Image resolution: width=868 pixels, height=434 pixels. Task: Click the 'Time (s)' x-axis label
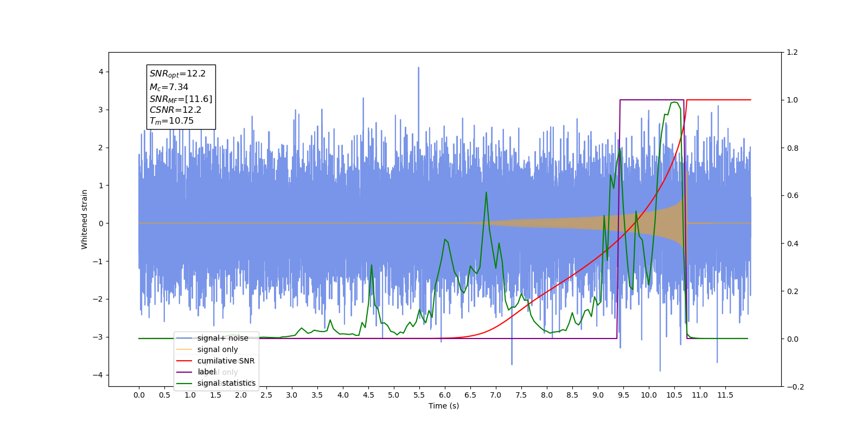(444, 406)
